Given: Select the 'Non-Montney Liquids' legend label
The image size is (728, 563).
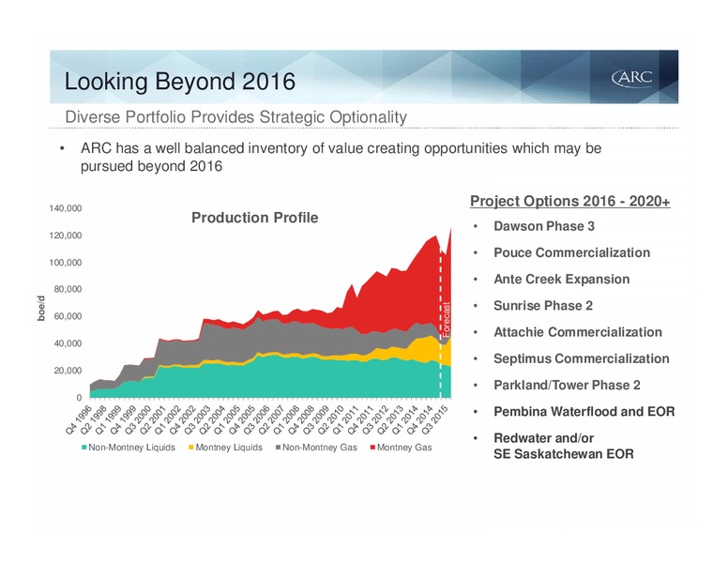Looking at the screenshot, I should (132, 448).
